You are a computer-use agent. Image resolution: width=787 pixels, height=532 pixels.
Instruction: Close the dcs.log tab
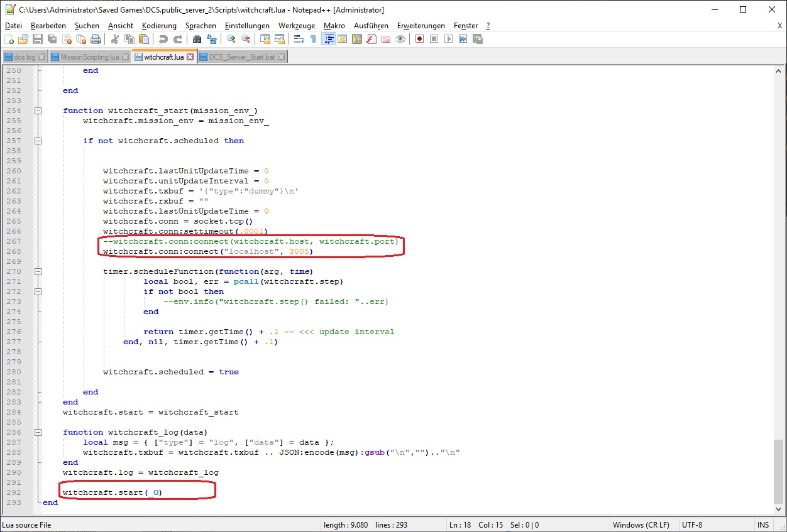pos(42,57)
